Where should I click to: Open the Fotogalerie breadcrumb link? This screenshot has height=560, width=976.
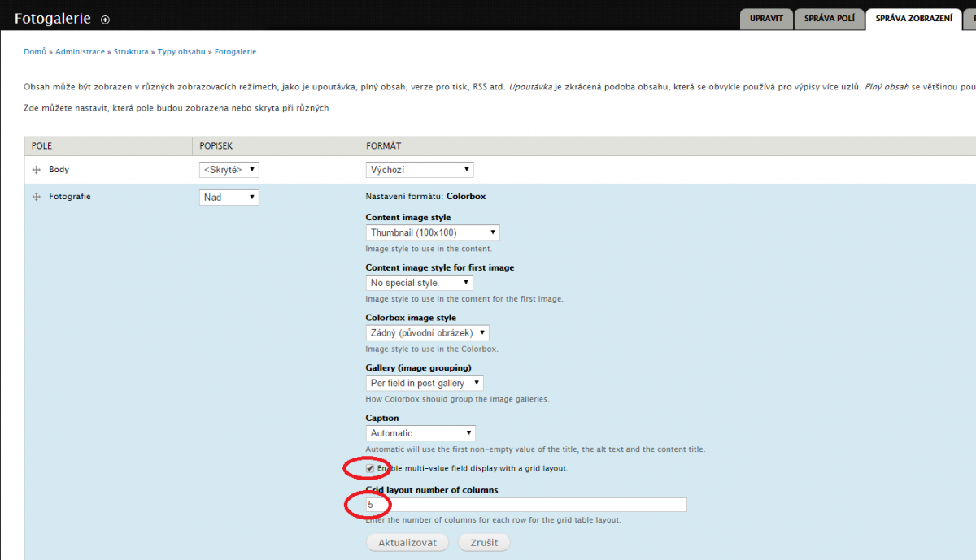235,51
